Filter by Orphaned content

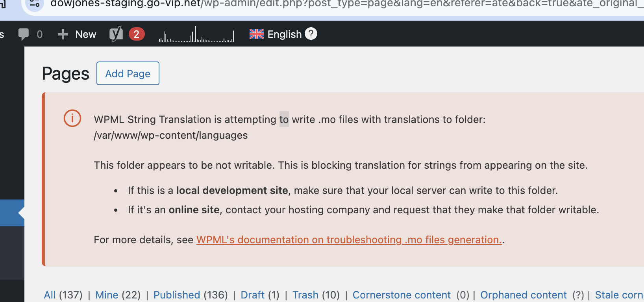(x=524, y=295)
